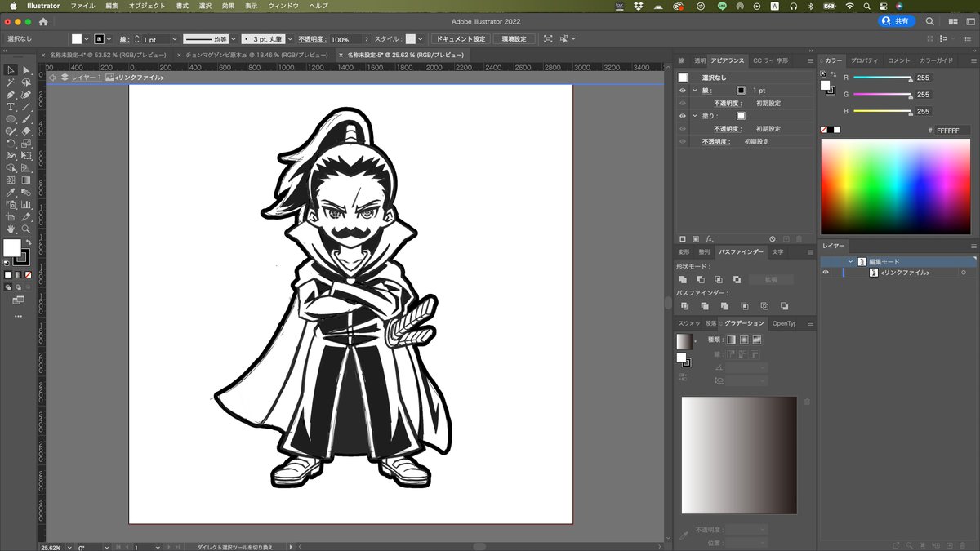
Task: Choose the Hand tool
Action: [11, 229]
